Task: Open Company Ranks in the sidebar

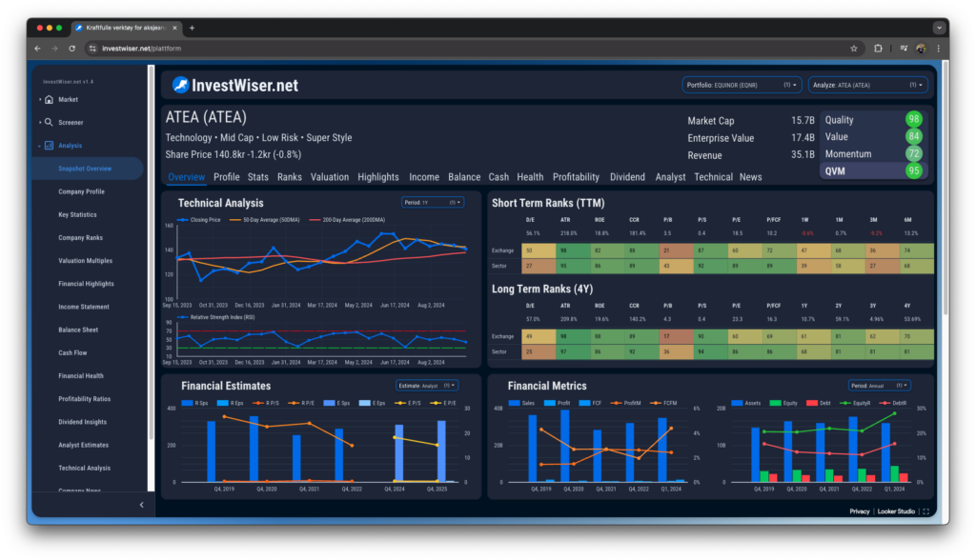Action: click(80, 238)
